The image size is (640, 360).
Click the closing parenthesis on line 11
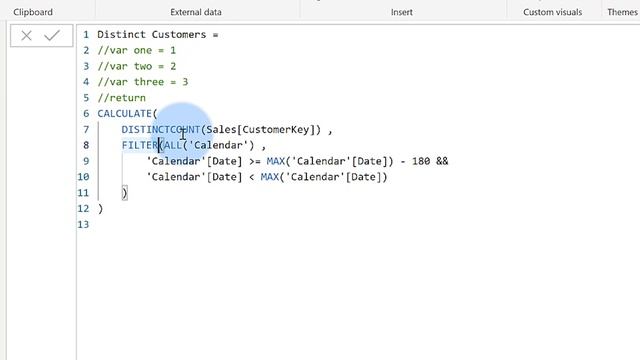pos(124,193)
